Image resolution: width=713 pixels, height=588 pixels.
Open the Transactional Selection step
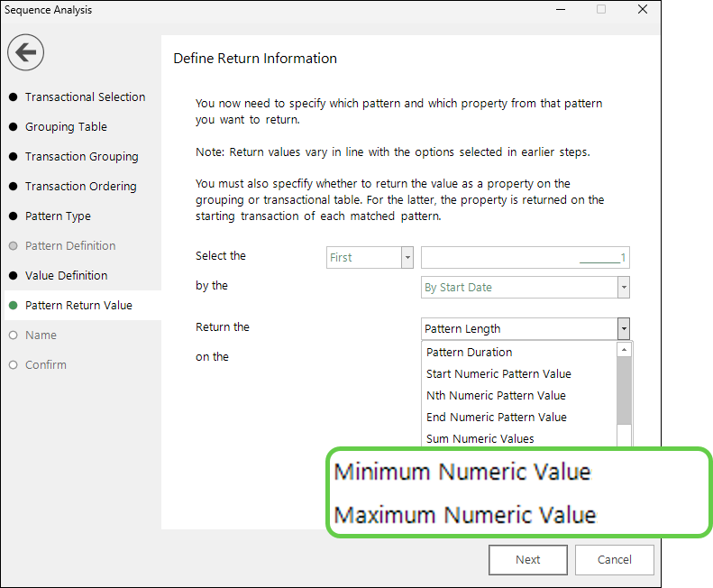click(85, 96)
